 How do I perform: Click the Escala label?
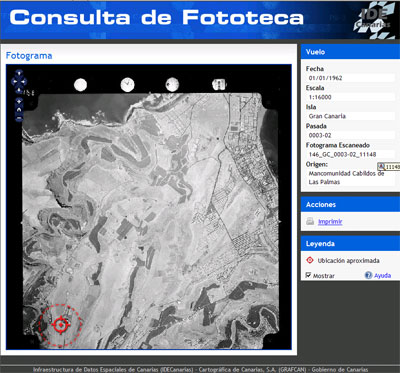315,88
